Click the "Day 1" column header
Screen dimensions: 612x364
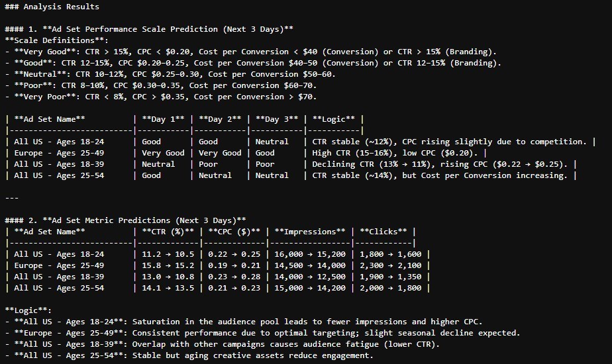click(x=163, y=119)
